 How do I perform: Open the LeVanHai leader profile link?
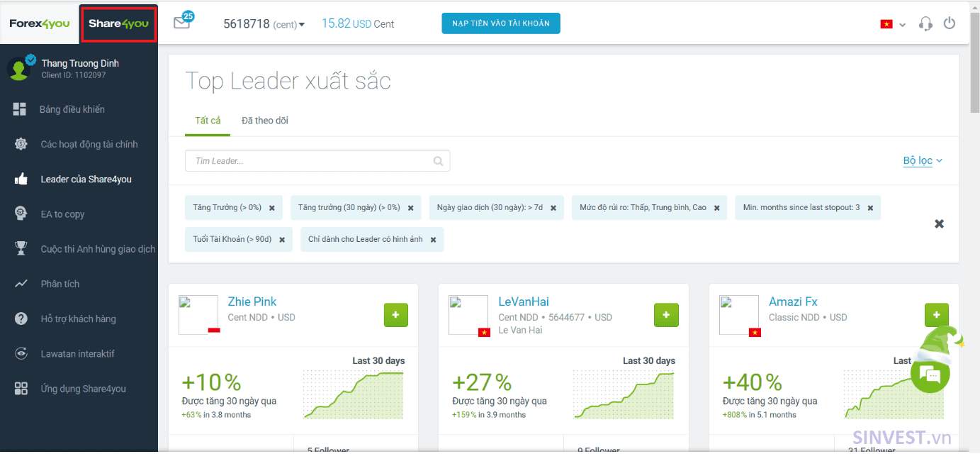click(524, 301)
